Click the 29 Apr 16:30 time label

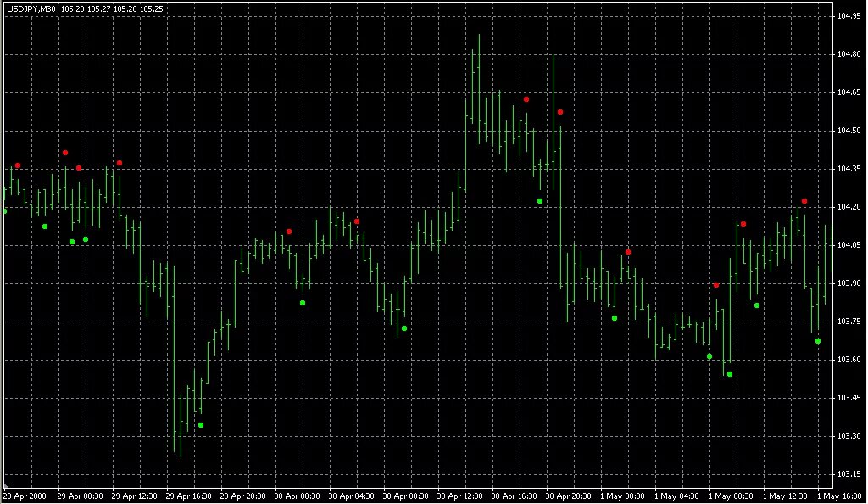point(188,496)
